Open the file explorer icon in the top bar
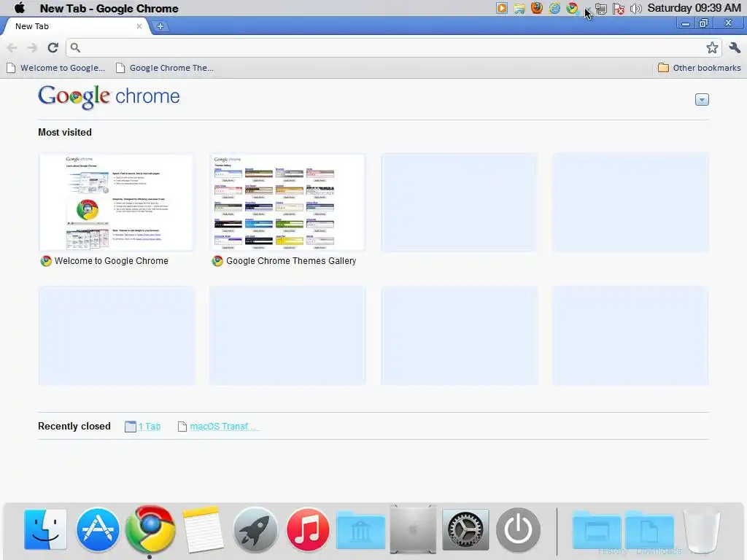Image resolution: width=747 pixels, height=560 pixels. click(x=519, y=8)
